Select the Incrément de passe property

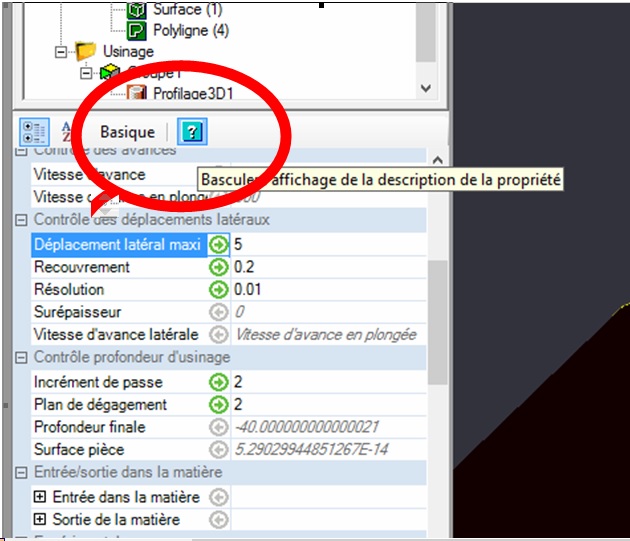119,382
